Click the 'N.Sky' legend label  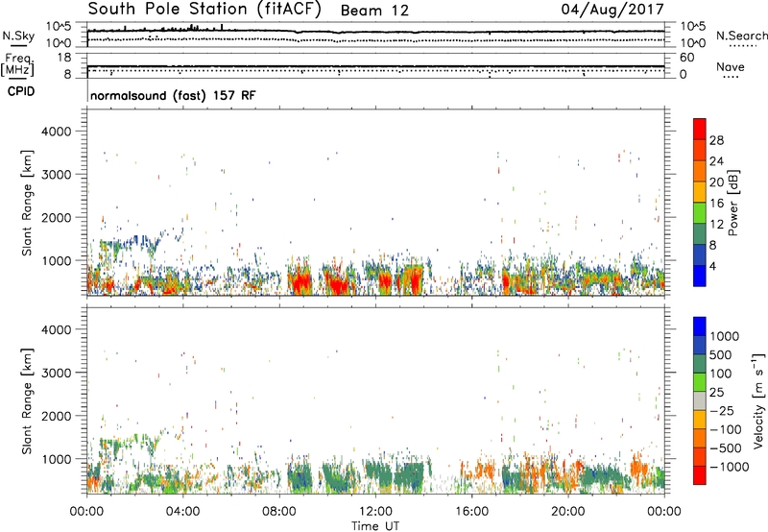pyautogui.click(x=18, y=36)
